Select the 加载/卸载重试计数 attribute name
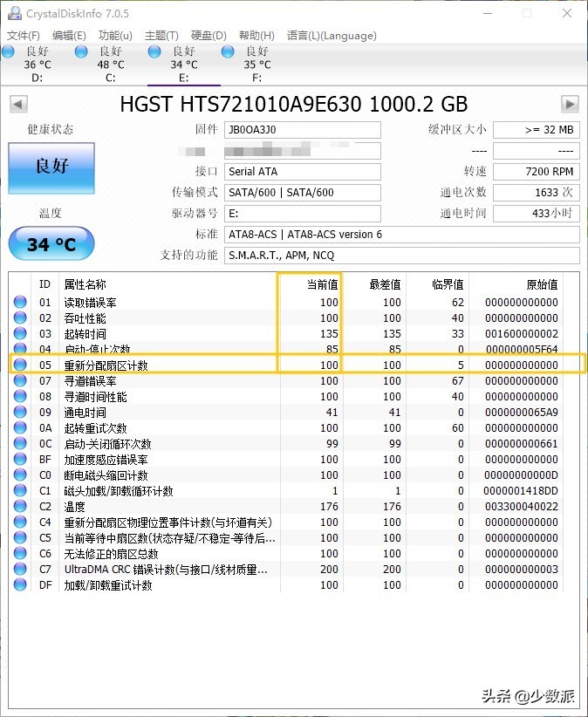Viewport: 588px width, 717px height. click(x=108, y=584)
